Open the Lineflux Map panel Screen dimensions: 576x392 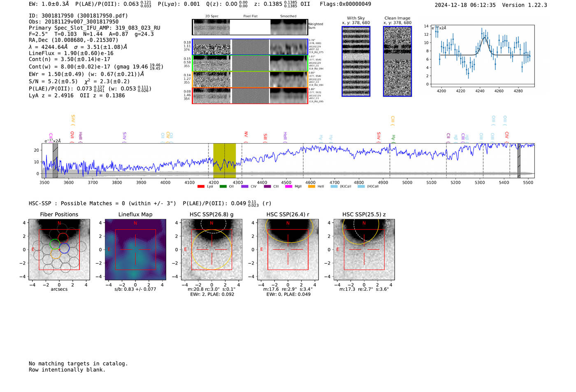coord(135,250)
